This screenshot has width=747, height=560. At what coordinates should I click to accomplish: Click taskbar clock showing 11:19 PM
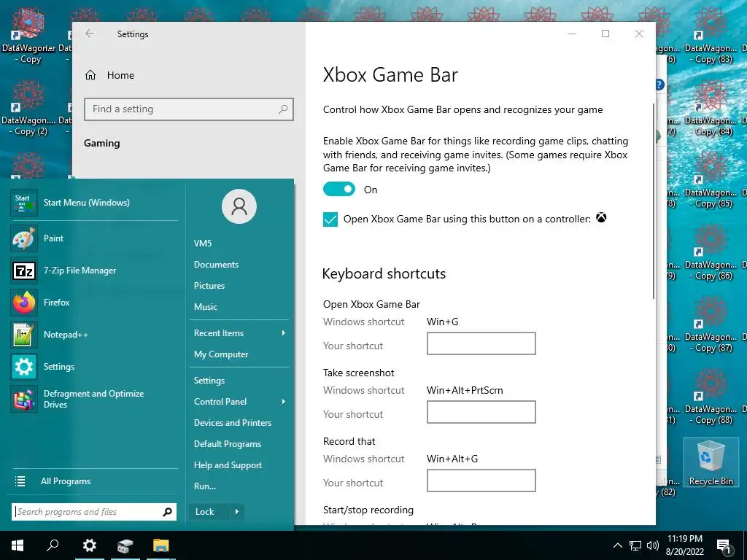(x=685, y=545)
